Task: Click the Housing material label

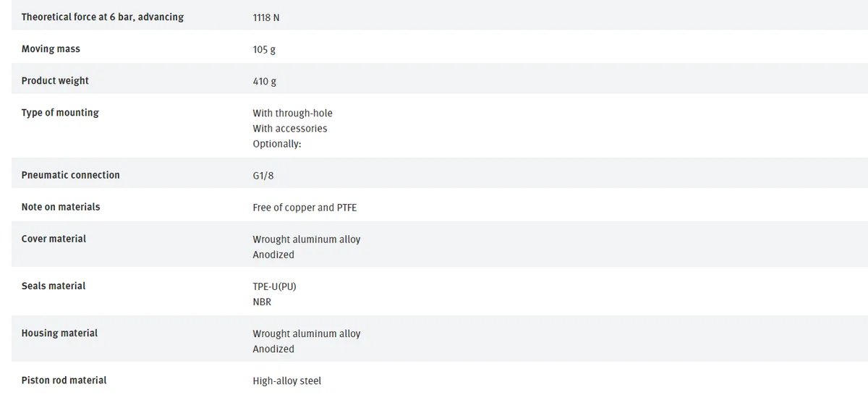Action: pos(59,333)
